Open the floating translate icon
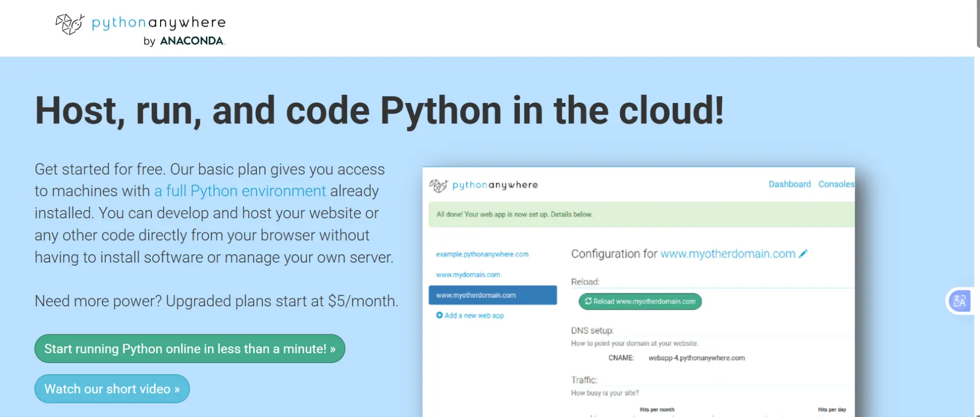The image size is (980, 417). tap(959, 301)
